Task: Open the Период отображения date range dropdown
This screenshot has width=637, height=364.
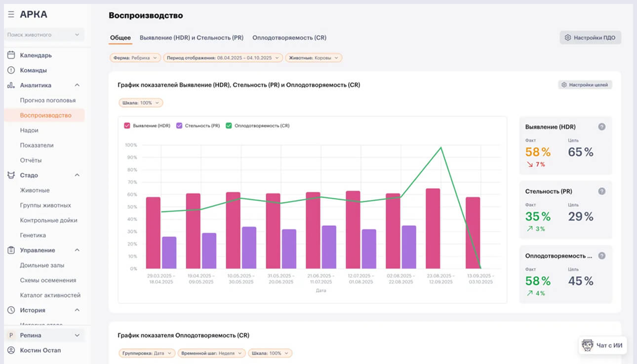Action: pyautogui.click(x=223, y=58)
